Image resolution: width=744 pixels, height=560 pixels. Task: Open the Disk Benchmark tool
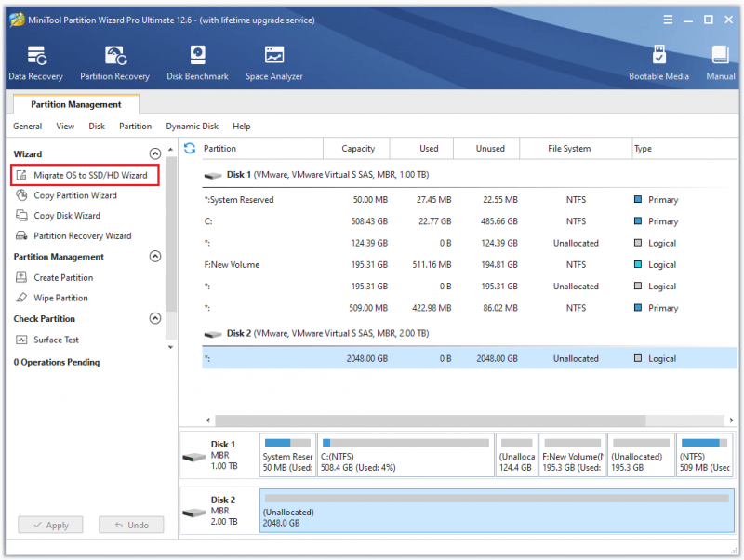point(197,63)
